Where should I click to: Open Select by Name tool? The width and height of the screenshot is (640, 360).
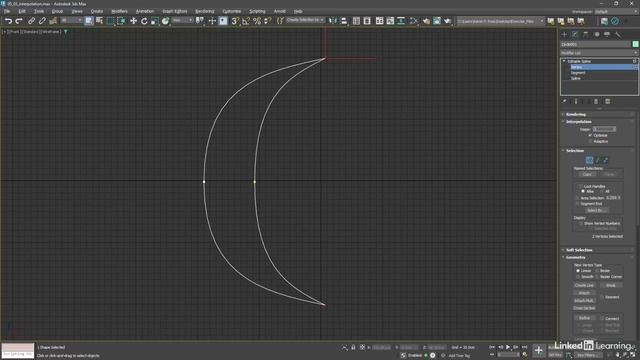click(x=99, y=21)
